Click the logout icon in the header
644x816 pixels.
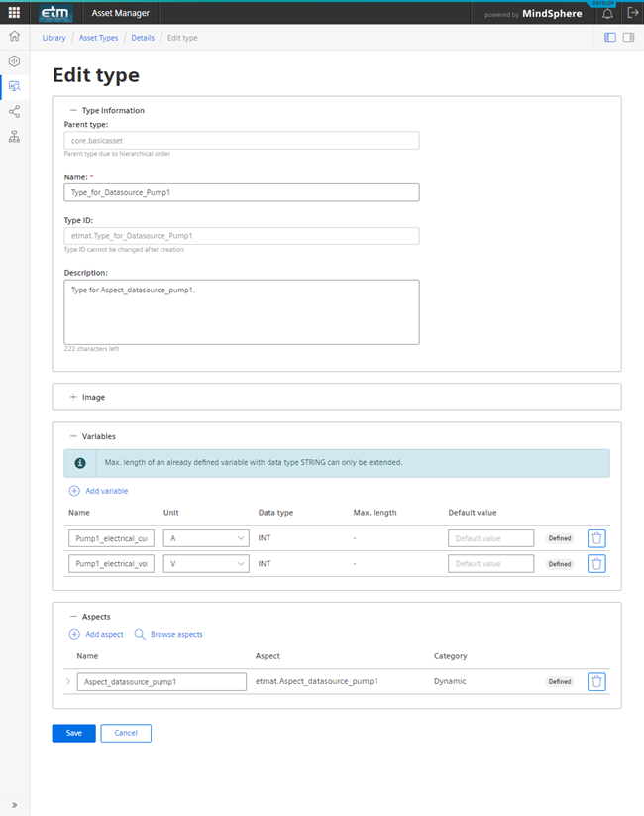(632, 14)
